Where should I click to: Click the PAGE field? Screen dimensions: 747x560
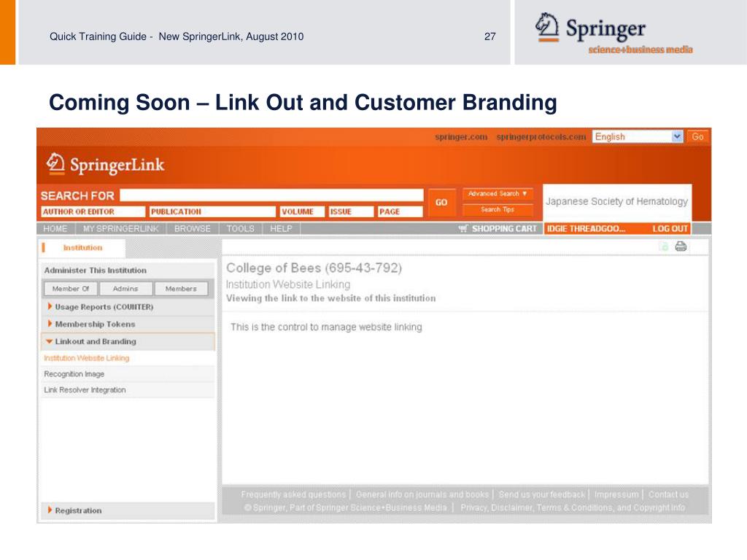click(x=400, y=211)
